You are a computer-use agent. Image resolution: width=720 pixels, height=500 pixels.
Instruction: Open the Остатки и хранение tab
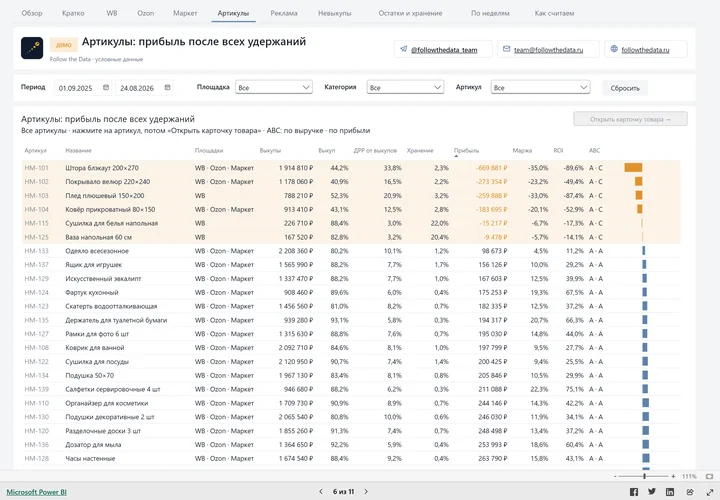coord(410,13)
